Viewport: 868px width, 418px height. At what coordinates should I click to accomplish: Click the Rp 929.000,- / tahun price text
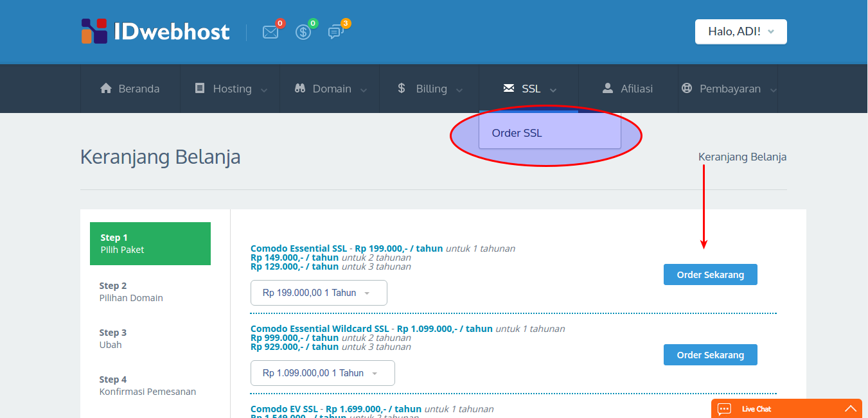tap(294, 347)
